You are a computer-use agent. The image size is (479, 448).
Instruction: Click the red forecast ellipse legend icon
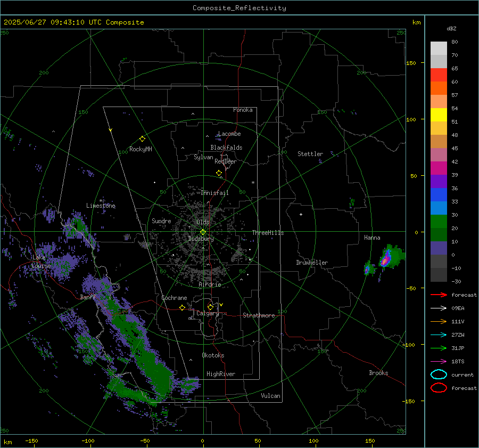click(439, 388)
